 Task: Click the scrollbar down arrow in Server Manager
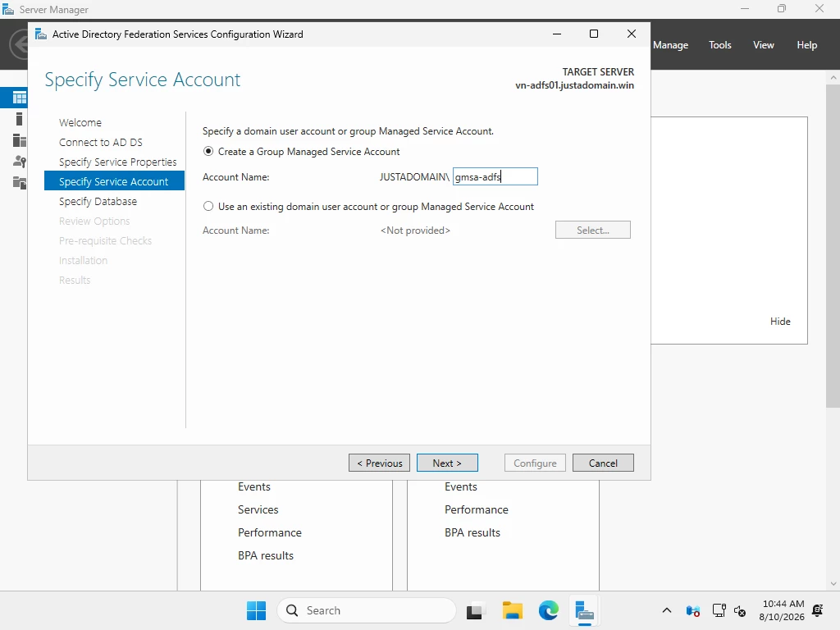833,584
